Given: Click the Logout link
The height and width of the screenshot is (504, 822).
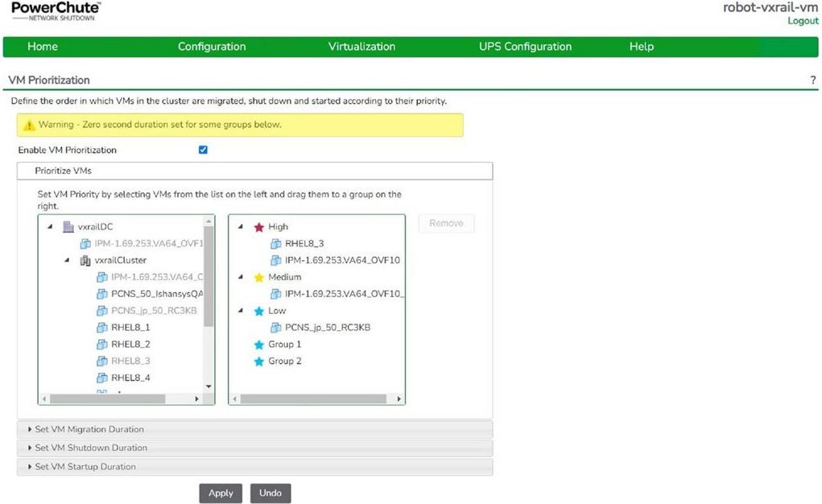Looking at the screenshot, I should click(x=802, y=21).
